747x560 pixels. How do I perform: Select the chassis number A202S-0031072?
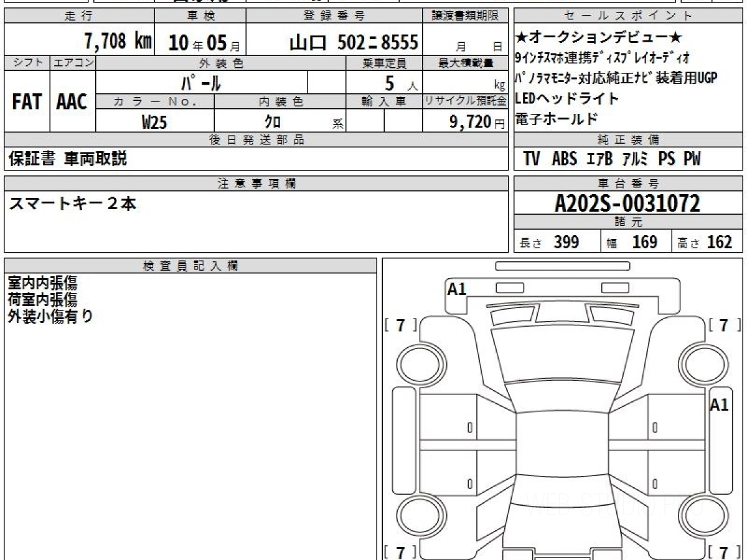click(627, 203)
